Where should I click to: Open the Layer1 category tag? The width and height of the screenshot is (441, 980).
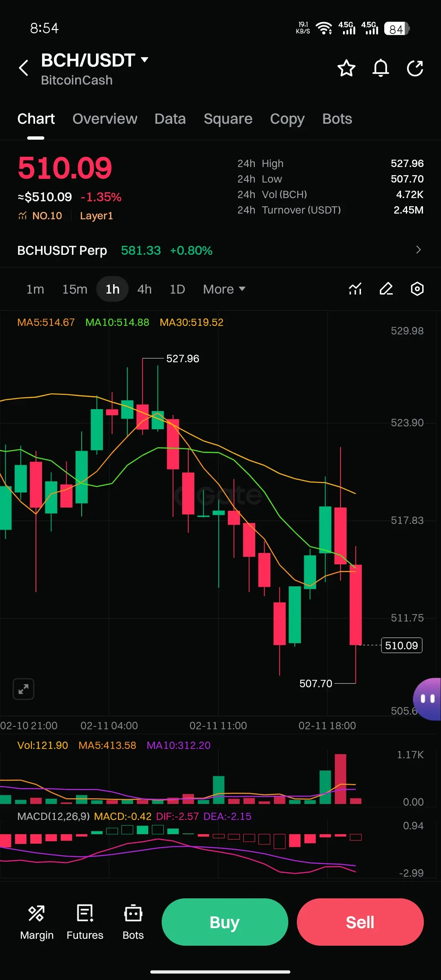click(x=96, y=216)
